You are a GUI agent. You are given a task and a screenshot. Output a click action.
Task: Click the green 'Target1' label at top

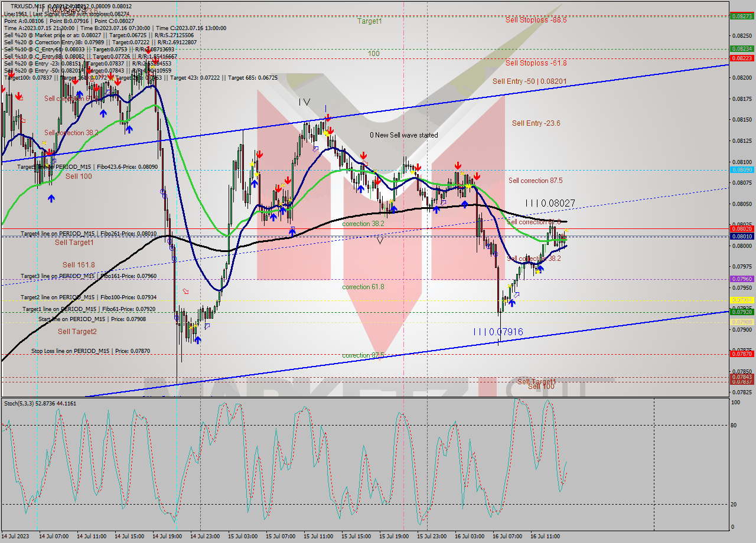pos(369,21)
